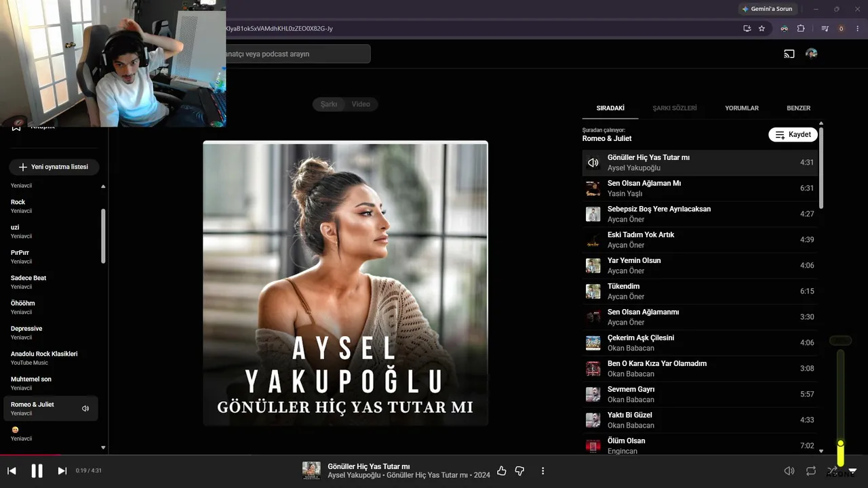The height and width of the screenshot is (488, 868).
Task: Switch to the BENZER tab
Action: (798, 108)
